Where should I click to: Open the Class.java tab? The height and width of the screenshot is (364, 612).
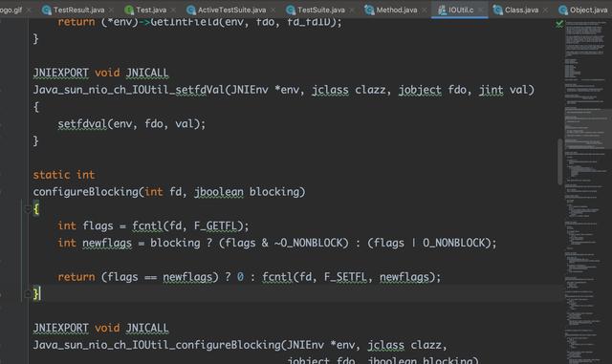pos(521,10)
